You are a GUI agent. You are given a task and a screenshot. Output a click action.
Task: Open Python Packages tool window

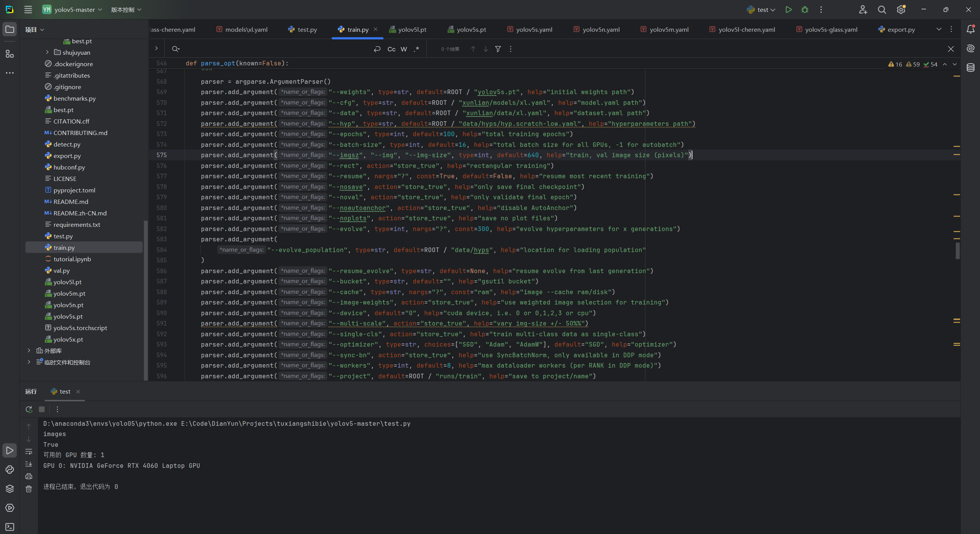(10, 488)
